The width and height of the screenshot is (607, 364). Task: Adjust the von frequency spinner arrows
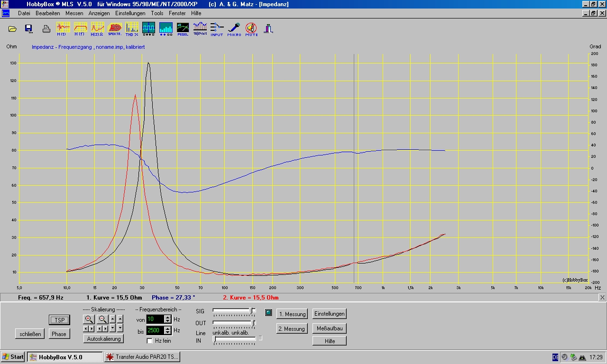coord(167,319)
